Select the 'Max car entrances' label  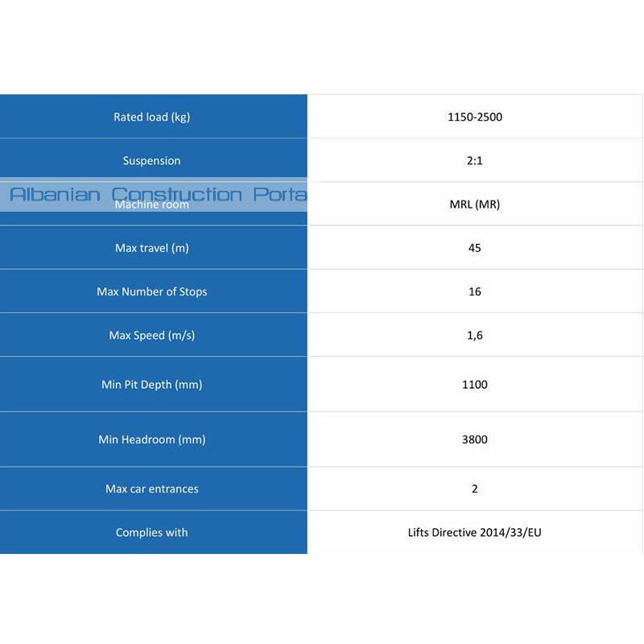pos(152,489)
